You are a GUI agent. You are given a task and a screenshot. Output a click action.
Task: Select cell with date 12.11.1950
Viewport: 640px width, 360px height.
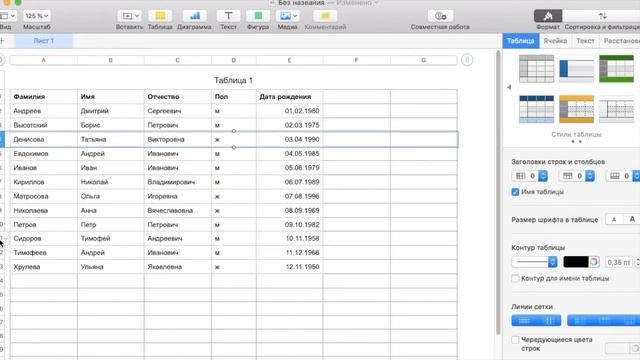pos(289,267)
